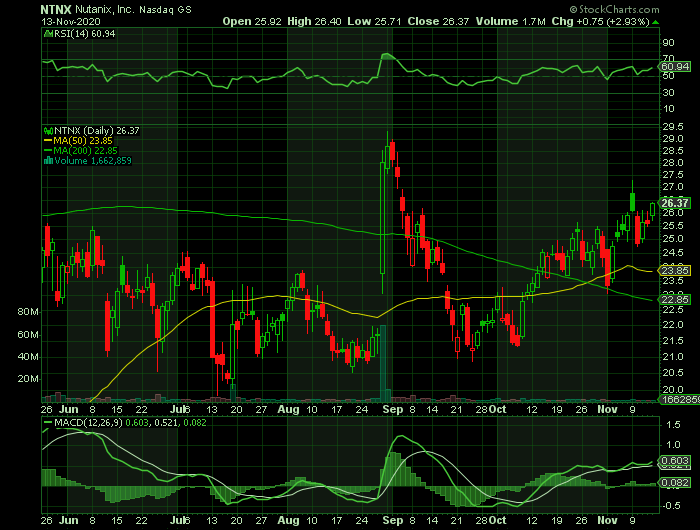Click the candlestick icon beside NTNX (Daily)
Viewport: 700px width, 530px height.
point(48,131)
